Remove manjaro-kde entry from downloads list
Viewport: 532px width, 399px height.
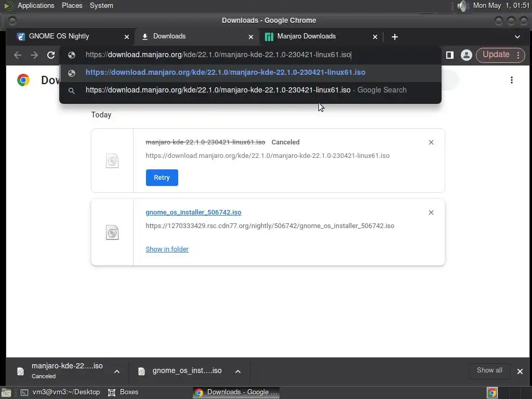pyautogui.click(x=431, y=142)
